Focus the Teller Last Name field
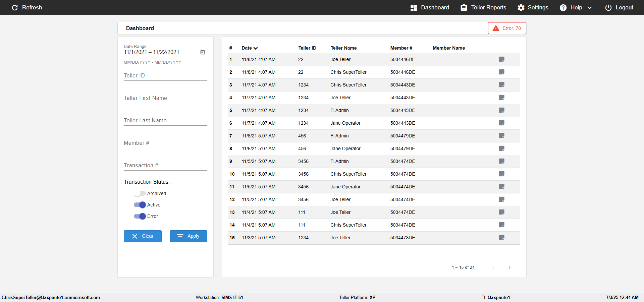 point(165,120)
